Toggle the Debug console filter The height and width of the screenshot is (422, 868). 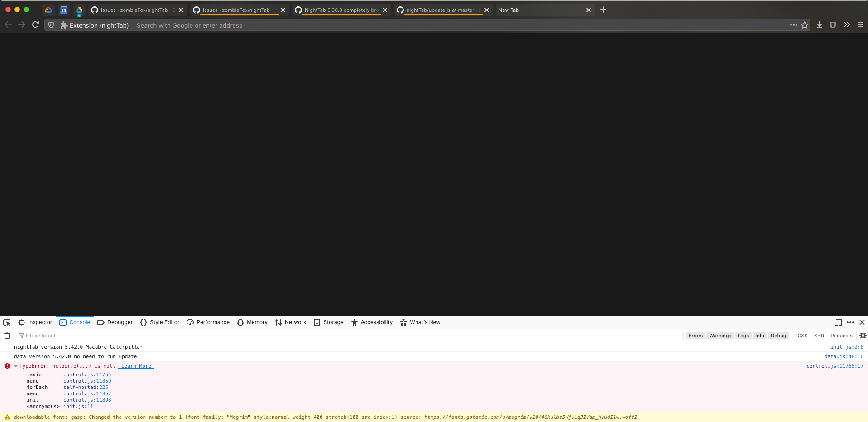tap(778, 336)
